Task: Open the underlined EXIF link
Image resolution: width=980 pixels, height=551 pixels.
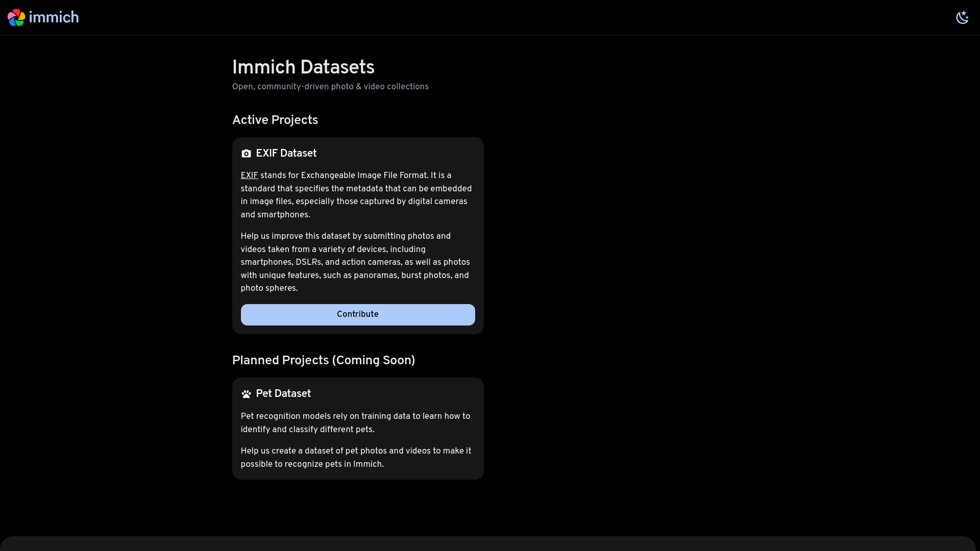Action: coord(249,176)
